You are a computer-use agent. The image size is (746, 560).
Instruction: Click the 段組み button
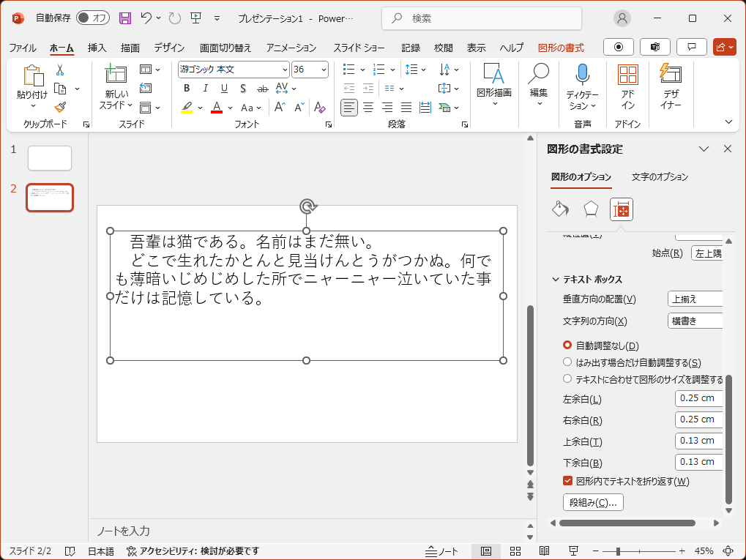[x=592, y=502]
